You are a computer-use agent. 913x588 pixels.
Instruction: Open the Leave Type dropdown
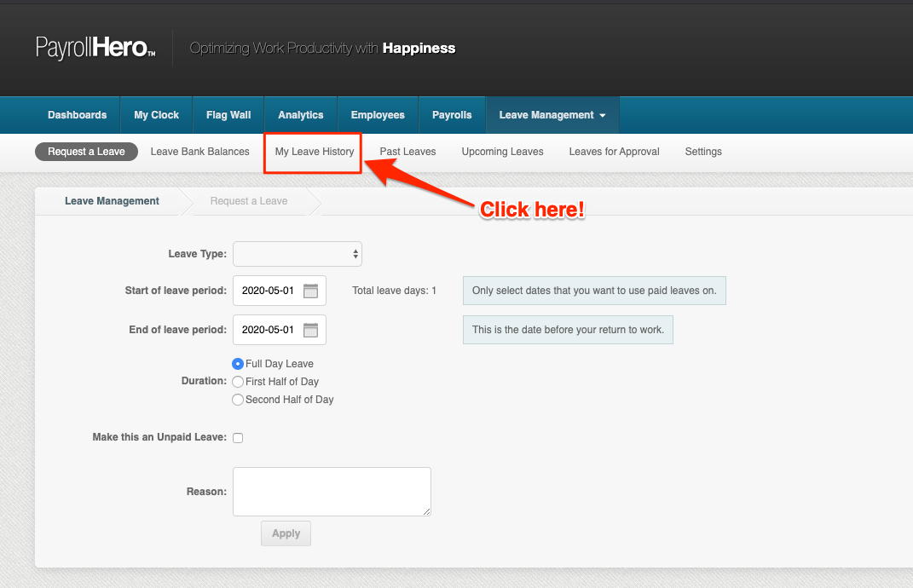298,254
